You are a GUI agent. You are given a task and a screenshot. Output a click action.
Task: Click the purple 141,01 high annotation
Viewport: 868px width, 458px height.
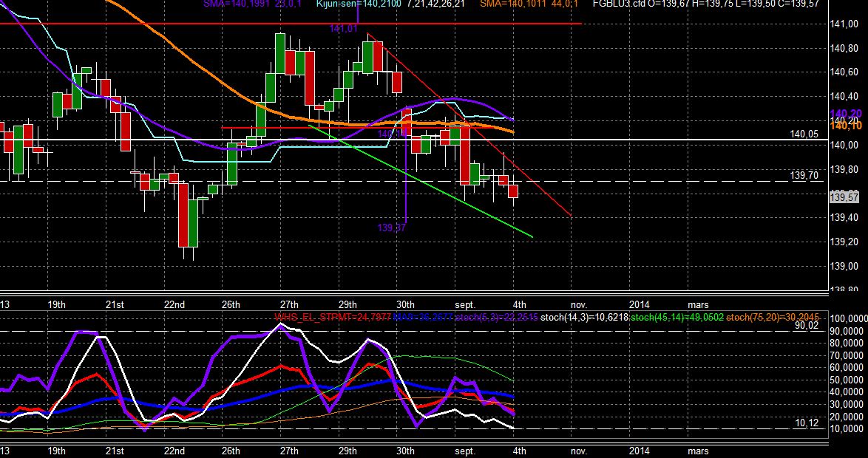[343, 29]
